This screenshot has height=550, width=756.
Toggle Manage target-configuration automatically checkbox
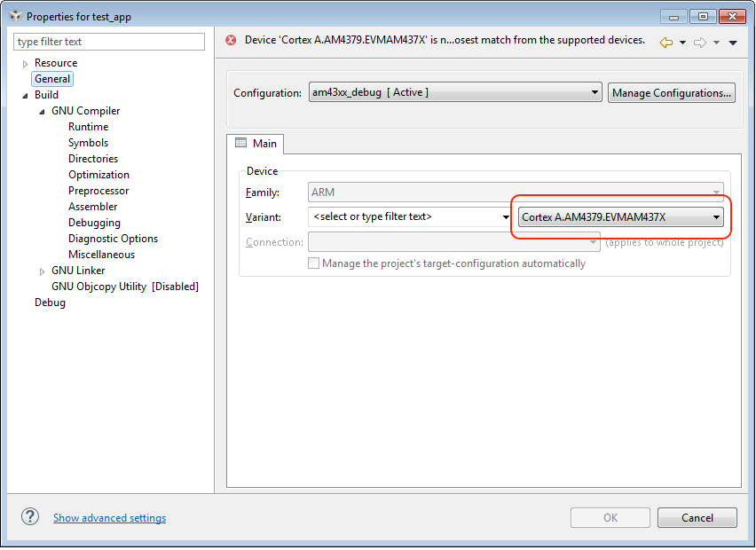click(x=313, y=263)
